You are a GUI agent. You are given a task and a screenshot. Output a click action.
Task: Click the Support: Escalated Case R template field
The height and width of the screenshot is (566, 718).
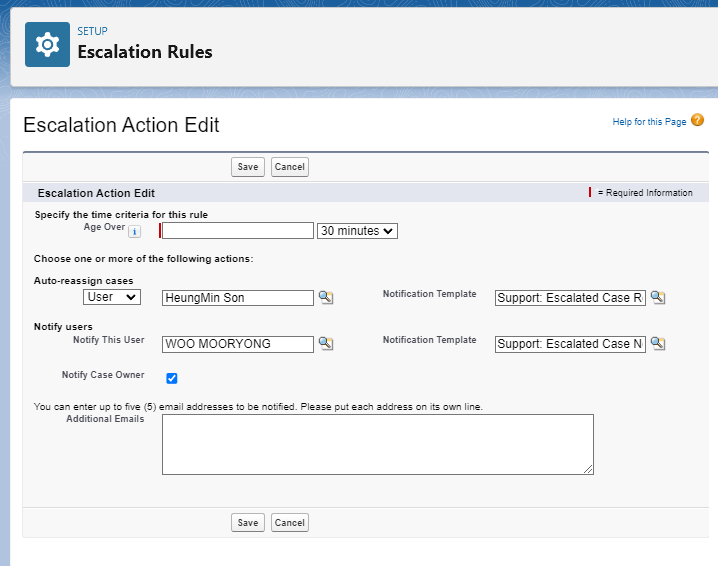570,298
